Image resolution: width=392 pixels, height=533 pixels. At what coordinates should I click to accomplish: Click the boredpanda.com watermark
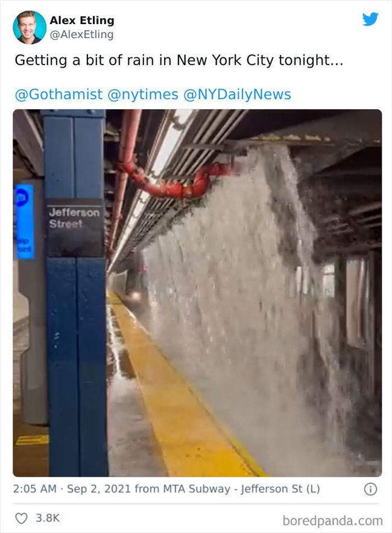pyautogui.click(x=332, y=520)
